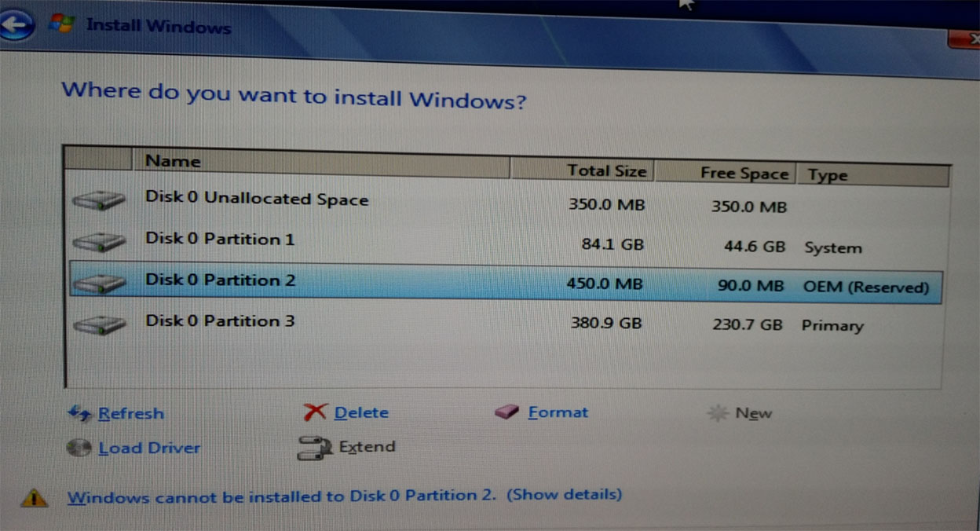The image size is (980, 531).
Task: Select Disk 0 Partition 2
Action: coord(504,282)
